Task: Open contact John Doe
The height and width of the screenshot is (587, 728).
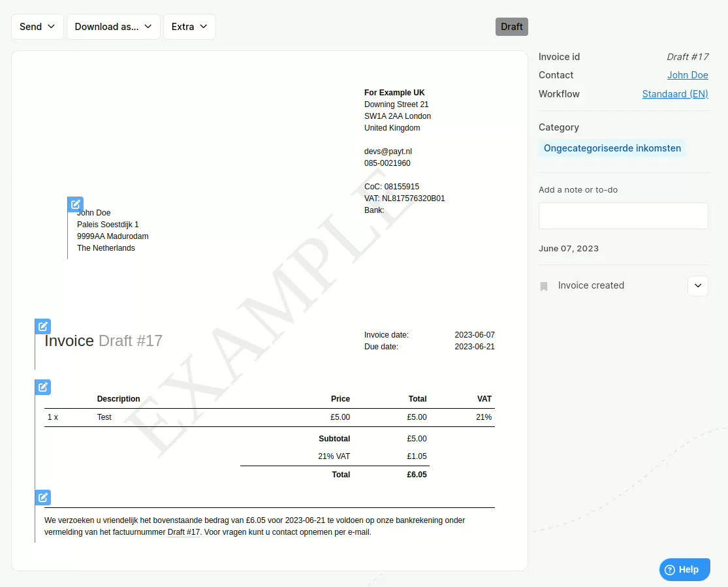Action: tap(688, 75)
